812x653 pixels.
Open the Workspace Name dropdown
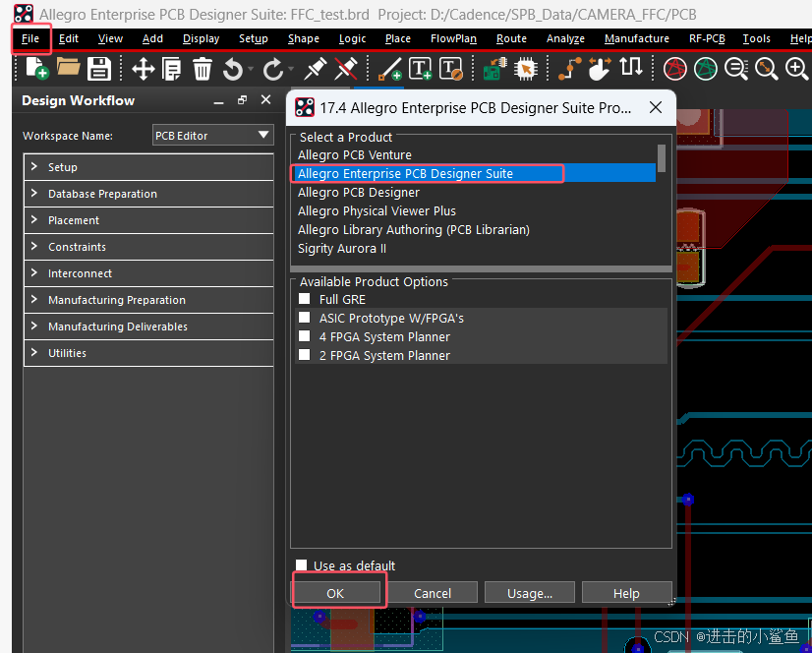[x=213, y=136]
